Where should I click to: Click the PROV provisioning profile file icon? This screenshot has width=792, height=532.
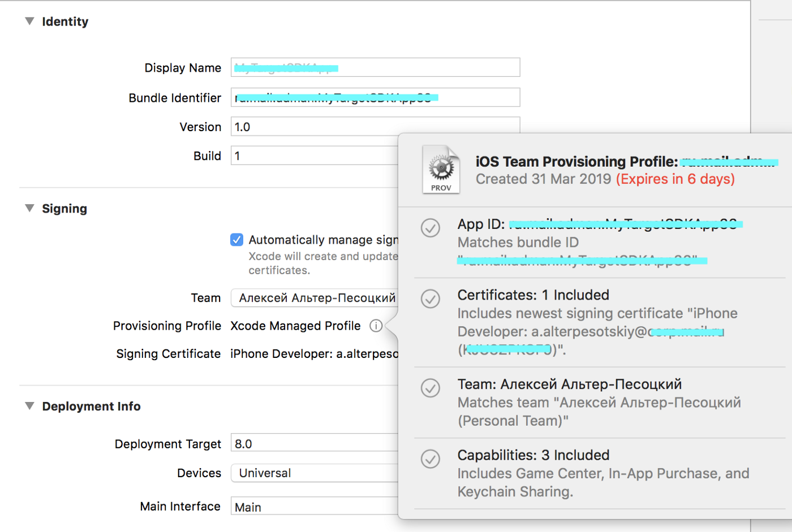pyautogui.click(x=441, y=170)
